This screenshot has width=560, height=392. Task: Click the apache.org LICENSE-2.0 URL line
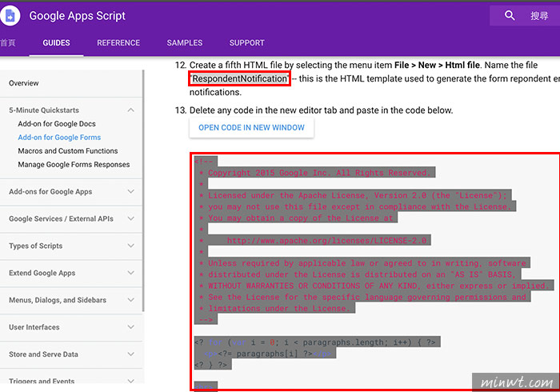313,241
